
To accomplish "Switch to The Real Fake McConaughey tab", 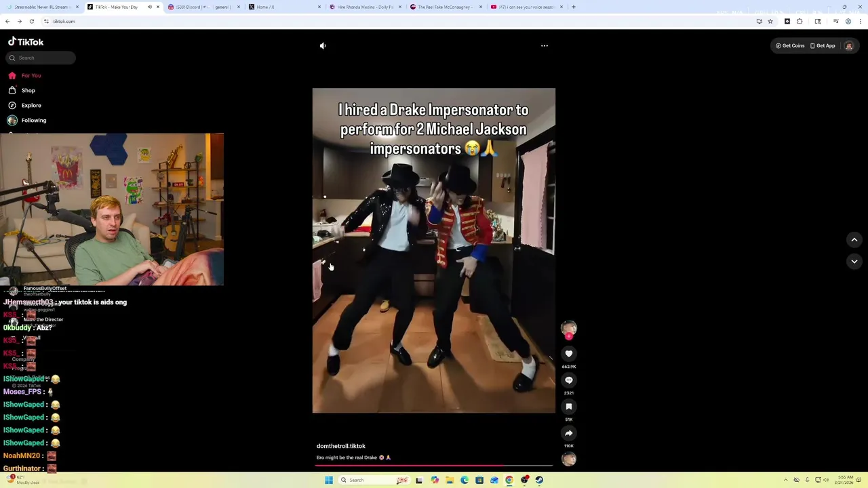I will click(444, 7).
